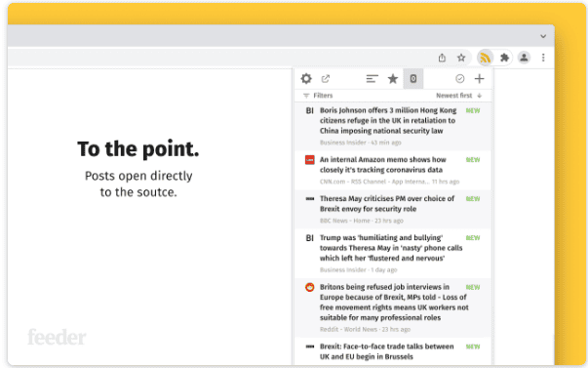This screenshot has width=588, height=368.
Task: Click CNN red icon on Amazon memo post
Action: 309,159
